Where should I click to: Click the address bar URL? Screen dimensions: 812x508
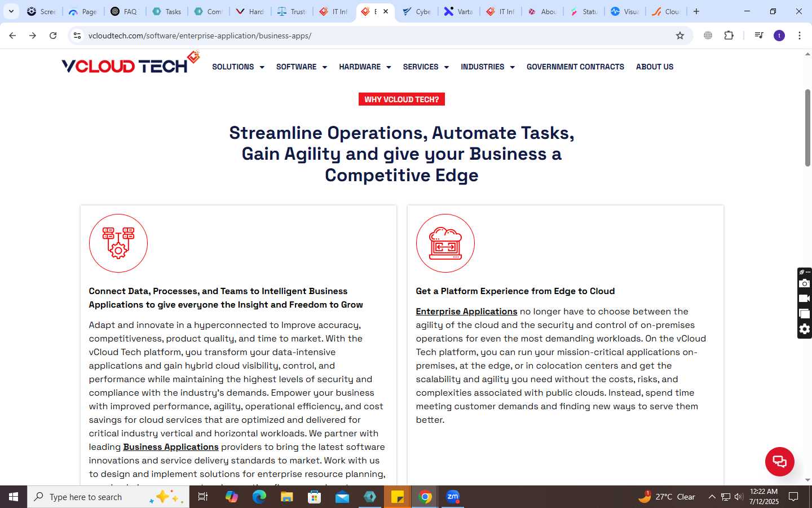point(200,36)
